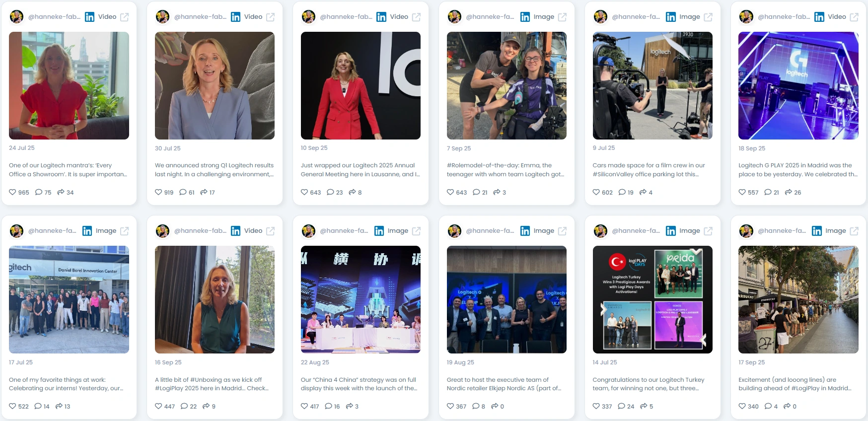Click the heart icon showing 340 likes
This screenshot has height=421, width=868.
tap(742, 406)
